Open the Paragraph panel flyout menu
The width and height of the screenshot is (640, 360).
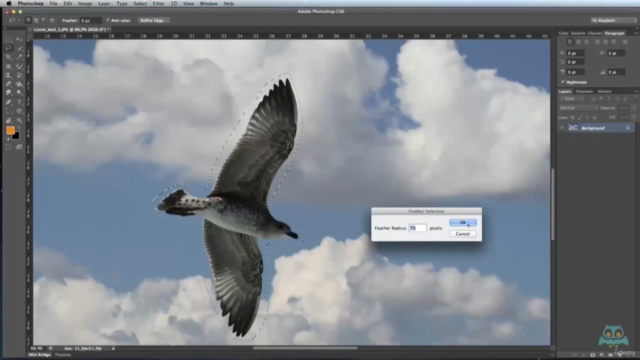pos(636,33)
